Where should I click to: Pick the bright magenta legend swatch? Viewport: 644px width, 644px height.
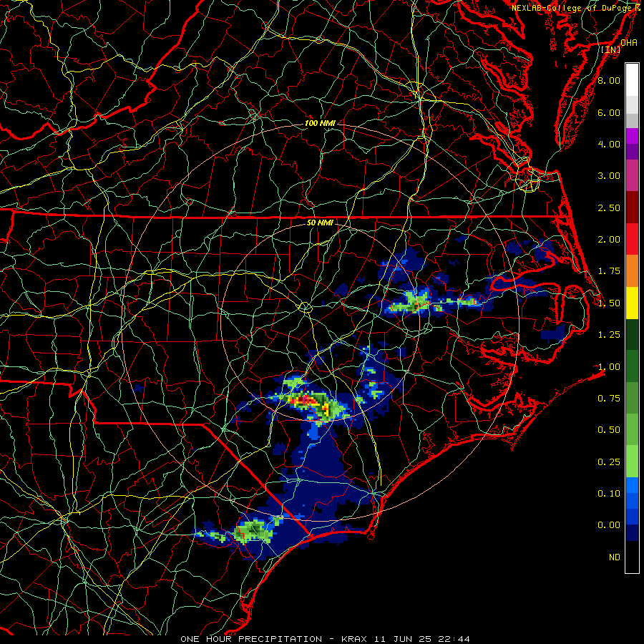coord(632,136)
